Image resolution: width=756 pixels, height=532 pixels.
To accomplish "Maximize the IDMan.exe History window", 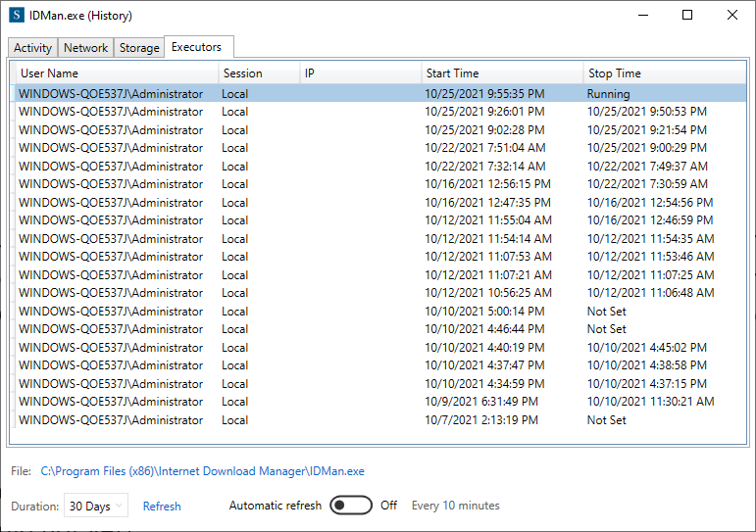I will [x=687, y=15].
